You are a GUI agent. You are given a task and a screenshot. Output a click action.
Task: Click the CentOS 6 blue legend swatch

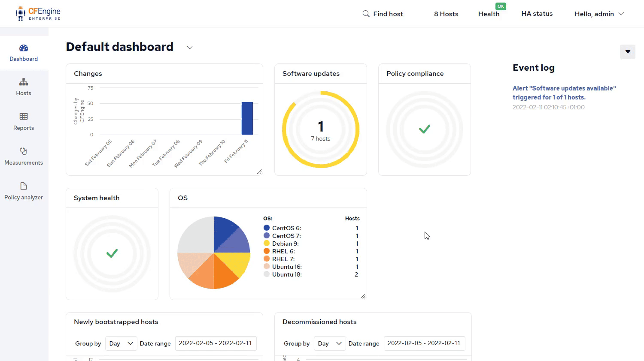pyautogui.click(x=267, y=228)
